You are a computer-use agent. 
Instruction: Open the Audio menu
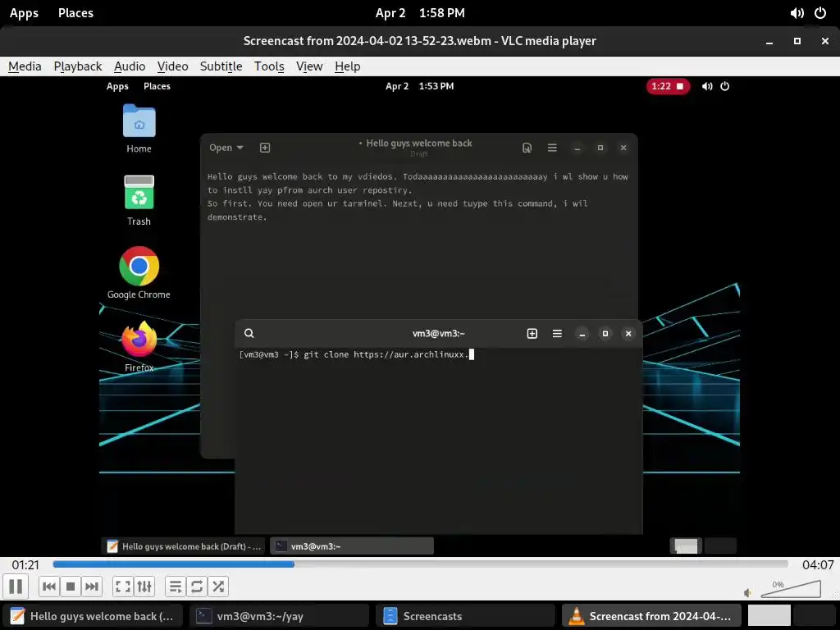130,66
